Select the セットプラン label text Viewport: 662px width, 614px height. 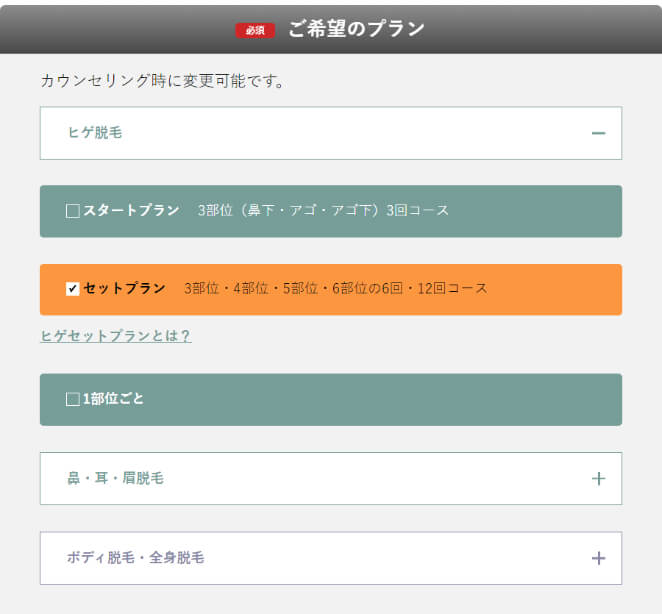pyautogui.click(x=124, y=289)
